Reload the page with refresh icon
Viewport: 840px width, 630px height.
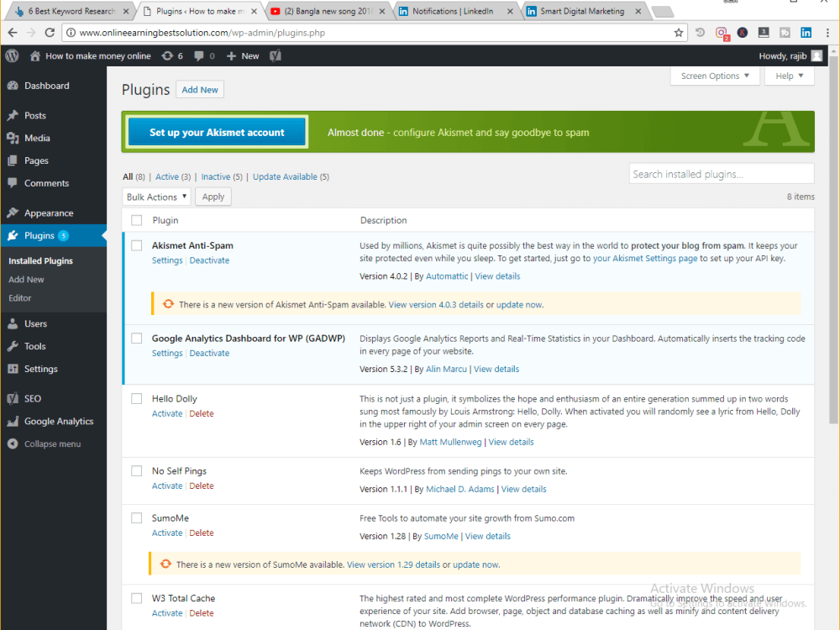pyautogui.click(x=50, y=33)
